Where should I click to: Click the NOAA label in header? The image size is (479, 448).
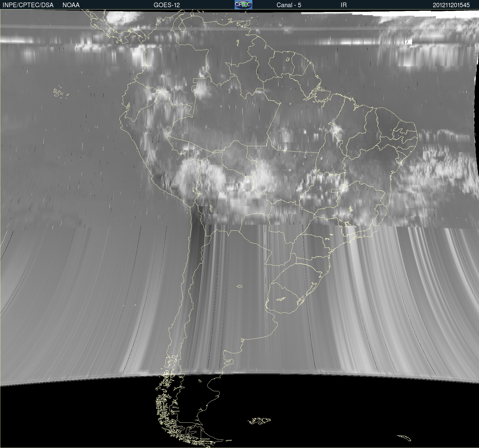71,5
